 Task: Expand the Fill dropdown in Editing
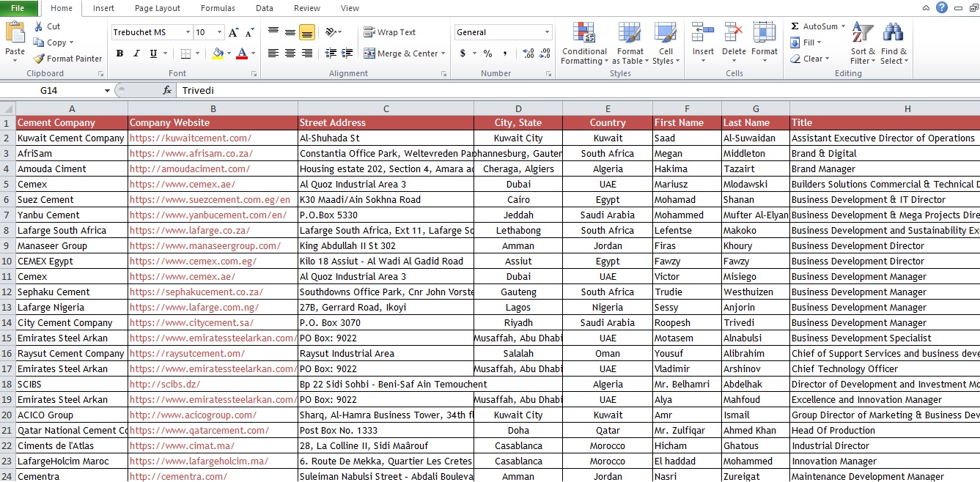(819, 42)
